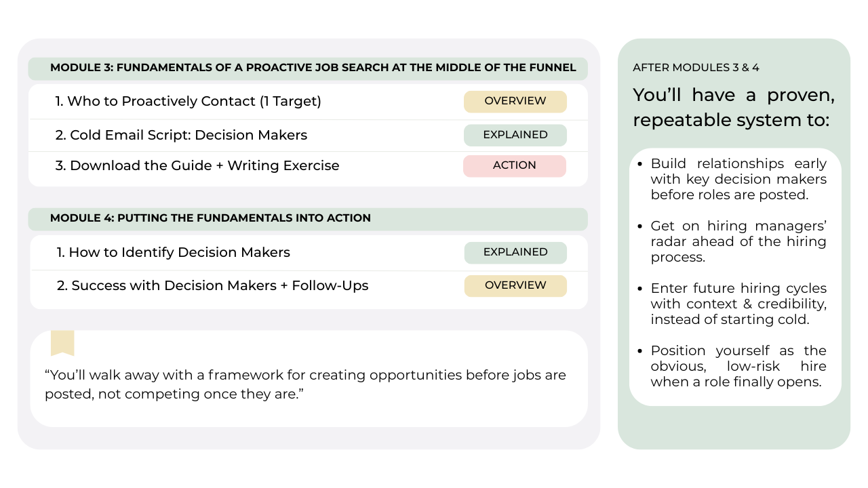
Task: Select heading "You'll have a proven, repeatable system"
Action: pyautogui.click(x=734, y=107)
